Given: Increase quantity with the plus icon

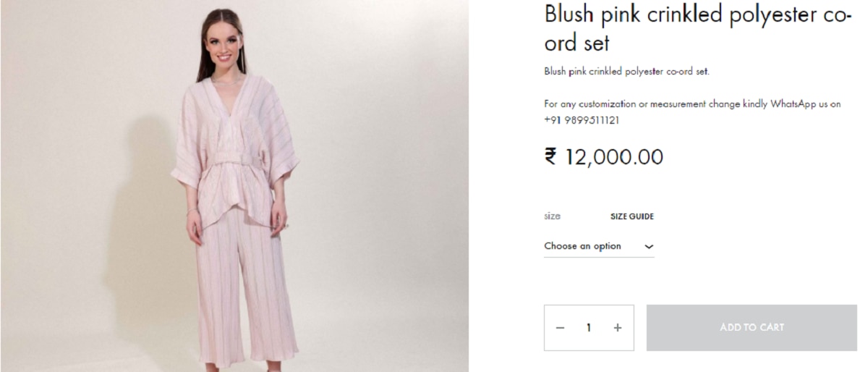Looking at the screenshot, I should pos(617,328).
